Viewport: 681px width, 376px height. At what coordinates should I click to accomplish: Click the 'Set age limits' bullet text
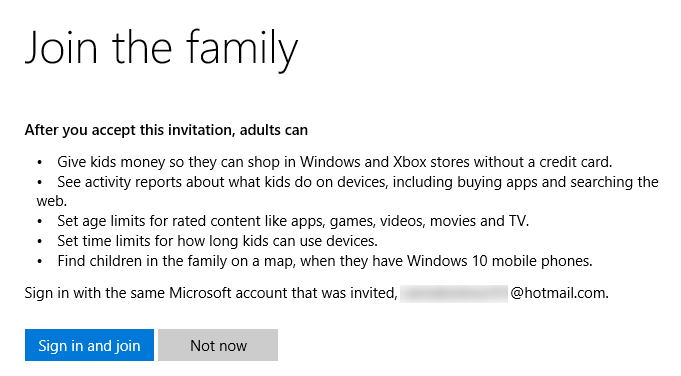(x=293, y=221)
